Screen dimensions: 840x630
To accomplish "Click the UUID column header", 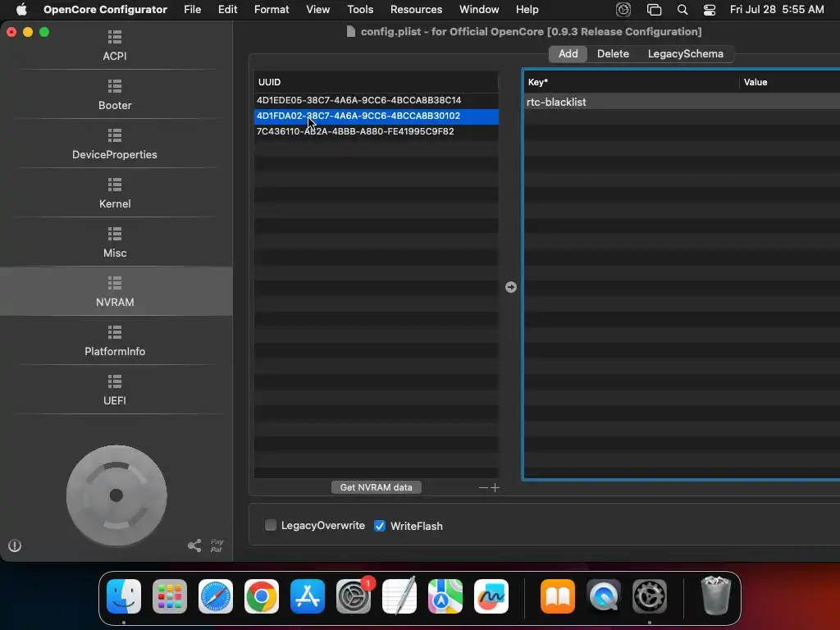I will (x=376, y=82).
